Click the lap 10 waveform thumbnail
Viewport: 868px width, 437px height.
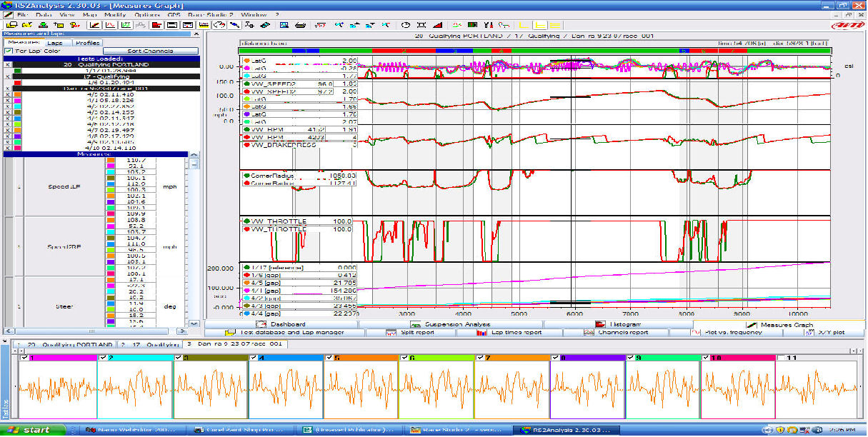pos(738,390)
